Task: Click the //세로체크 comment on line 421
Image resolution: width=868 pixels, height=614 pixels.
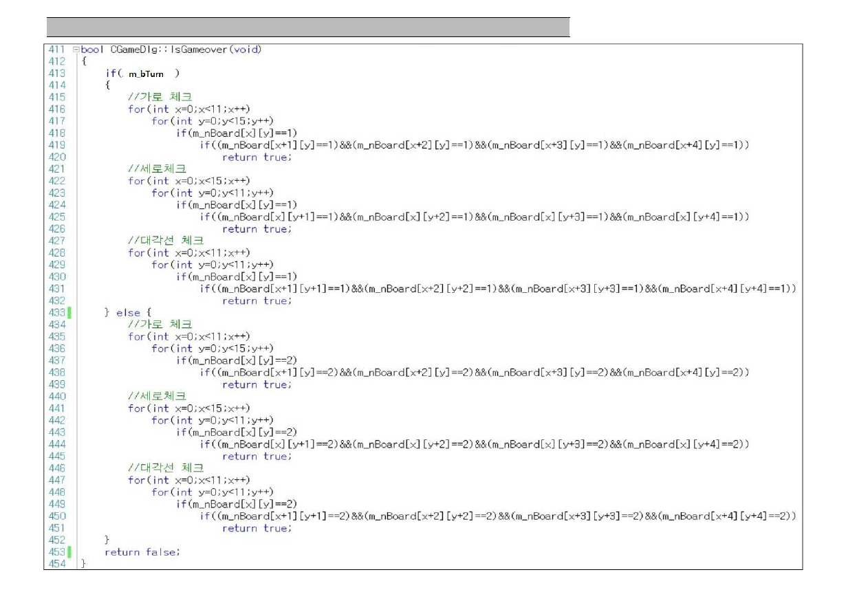Action: tap(158, 169)
